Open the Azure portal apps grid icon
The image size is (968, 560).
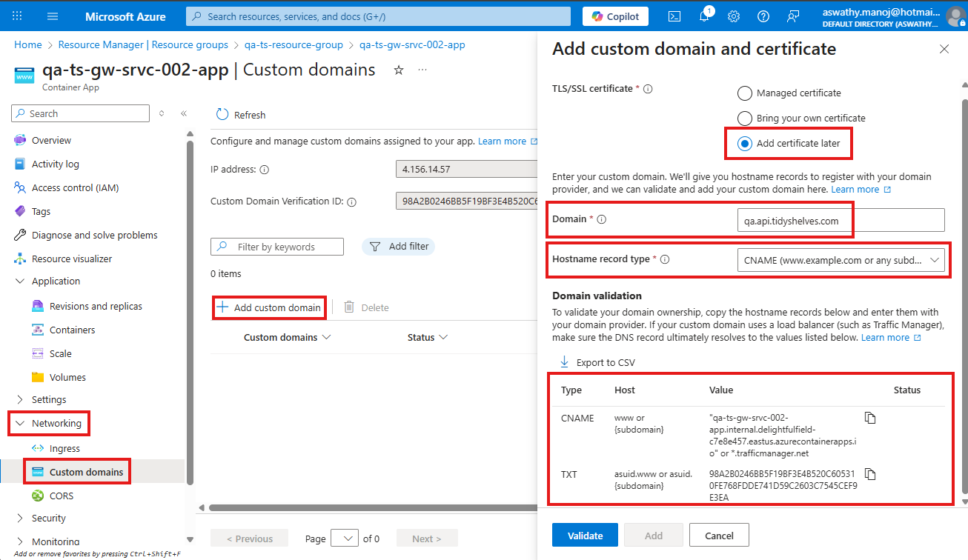(x=18, y=16)
